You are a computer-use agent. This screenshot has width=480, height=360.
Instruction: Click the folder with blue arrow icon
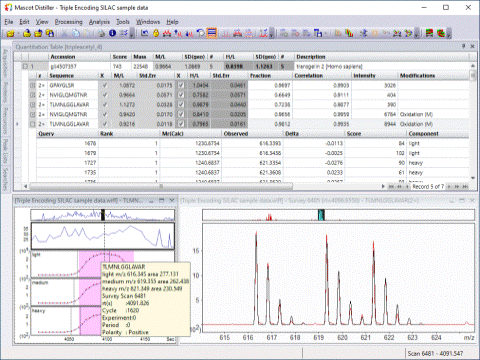(x=38, y=33)
